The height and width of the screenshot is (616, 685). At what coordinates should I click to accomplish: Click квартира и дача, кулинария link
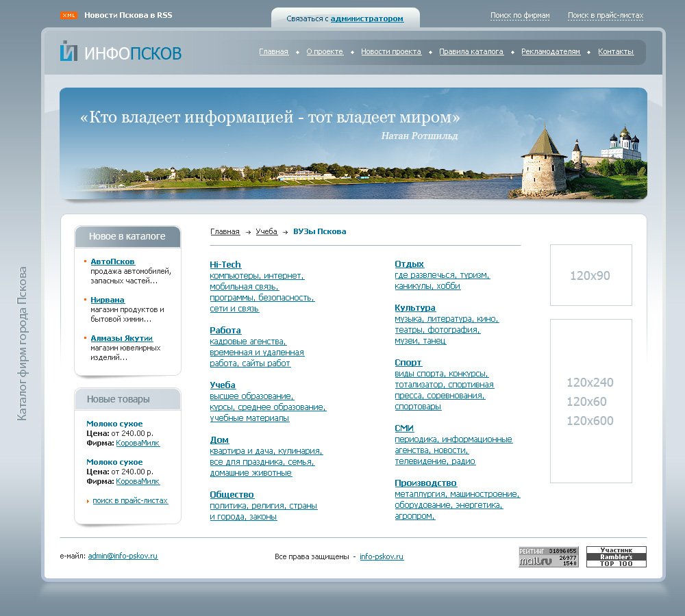click(266, 451)
